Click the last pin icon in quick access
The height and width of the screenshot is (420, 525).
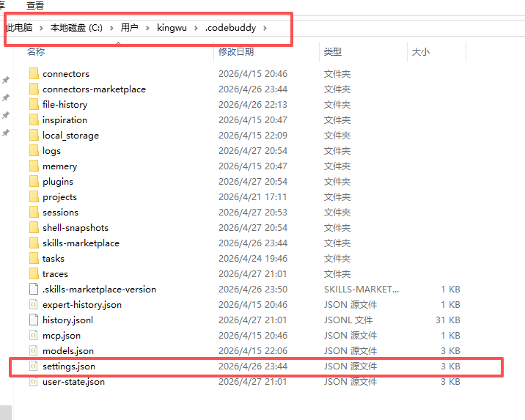[x=6, y=133]
